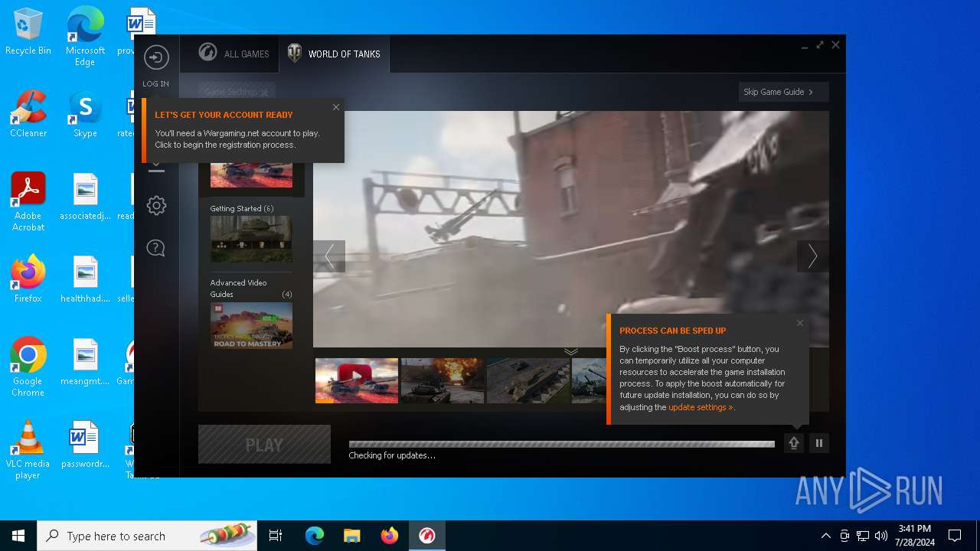This screenshot has width=980, height=551.
Task: Click the Boost process arrow icon
Action: [x=794, y=443]
